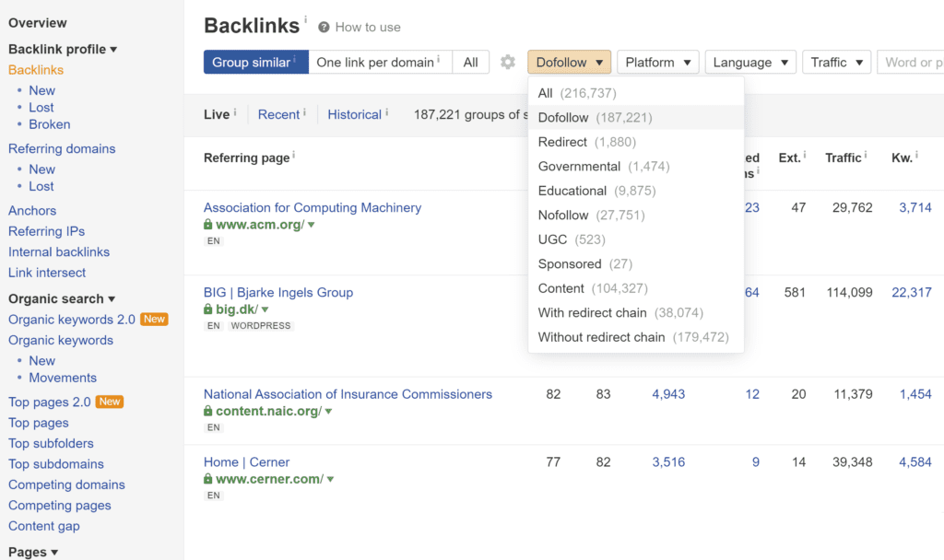Open the Home | Cerner link
The height and width of the screenshot is (560, 944).
coord(246,462)
